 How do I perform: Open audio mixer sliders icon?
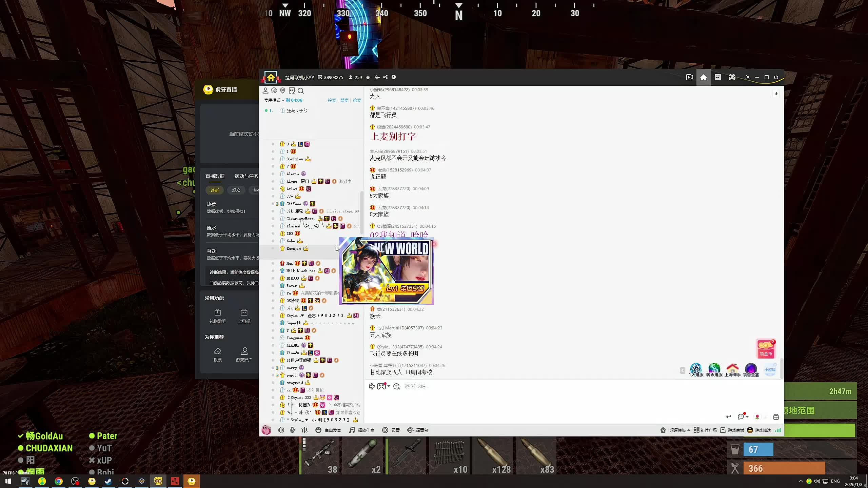pyautogui.click(x=304, y=430)
